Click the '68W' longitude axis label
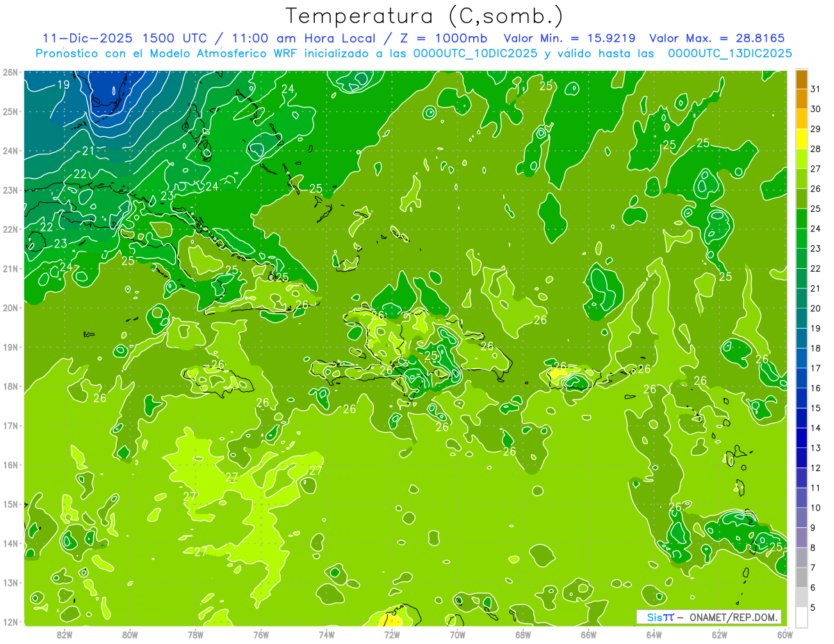 (523, 634)
